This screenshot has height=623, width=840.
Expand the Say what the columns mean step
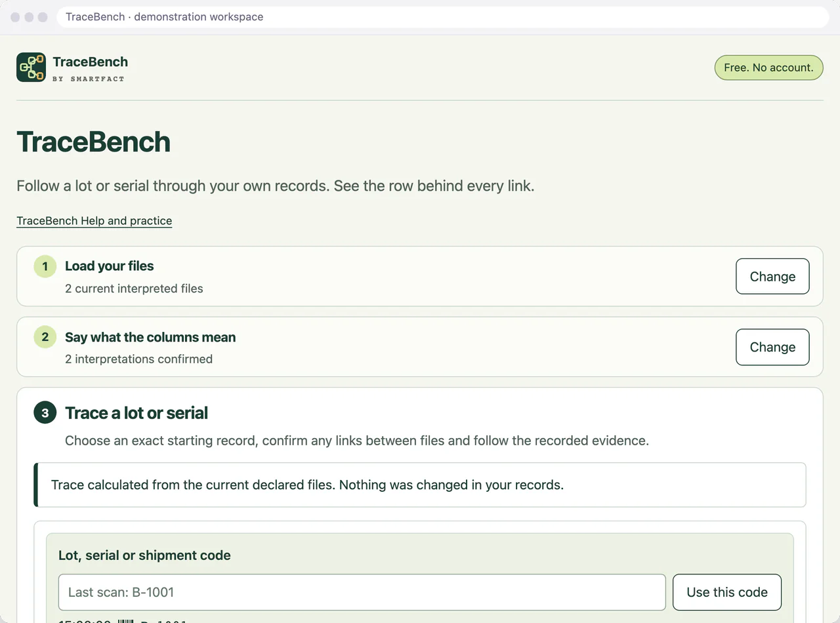pyautogui.click(x=150, y=337)
